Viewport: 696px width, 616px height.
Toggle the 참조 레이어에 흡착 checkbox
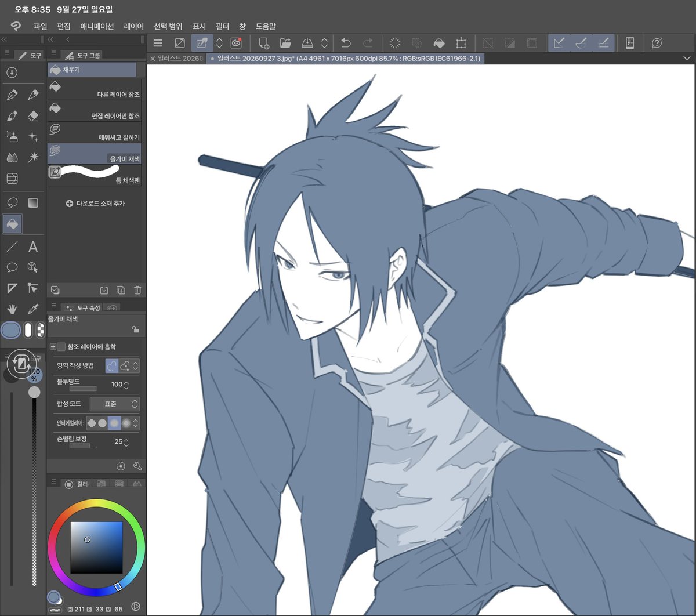click(x=61, y=347)
